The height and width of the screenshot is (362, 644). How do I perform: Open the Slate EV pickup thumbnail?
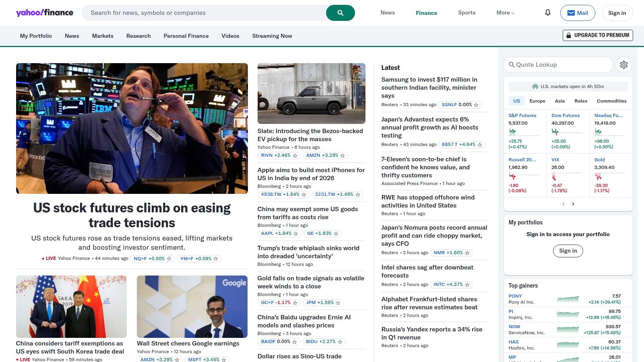[312, 93]
